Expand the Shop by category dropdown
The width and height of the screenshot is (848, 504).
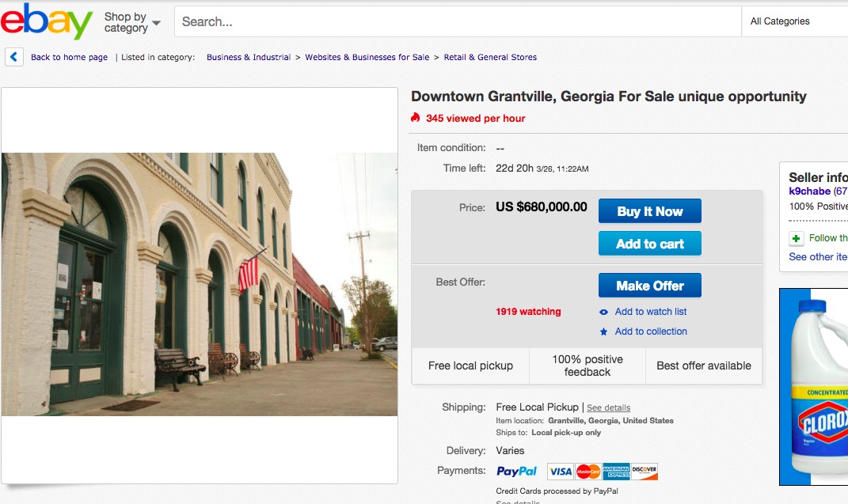pyautogui.click(x=132, y=22)
